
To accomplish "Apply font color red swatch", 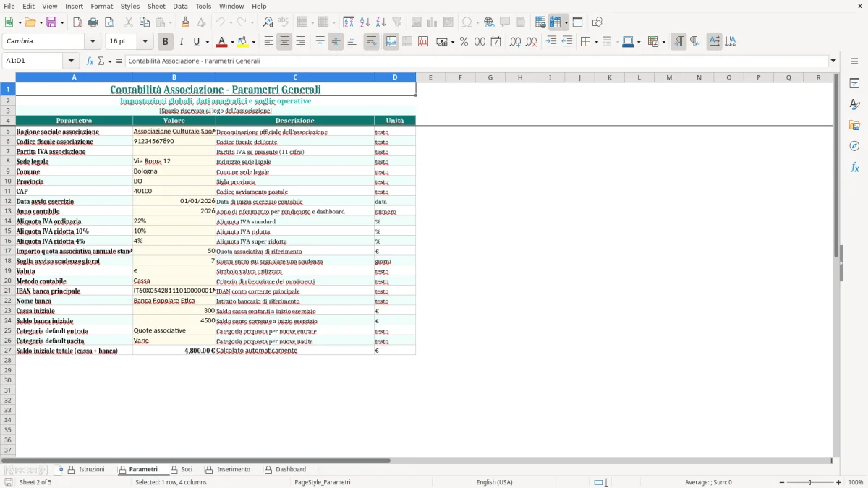I will (221, 42).
